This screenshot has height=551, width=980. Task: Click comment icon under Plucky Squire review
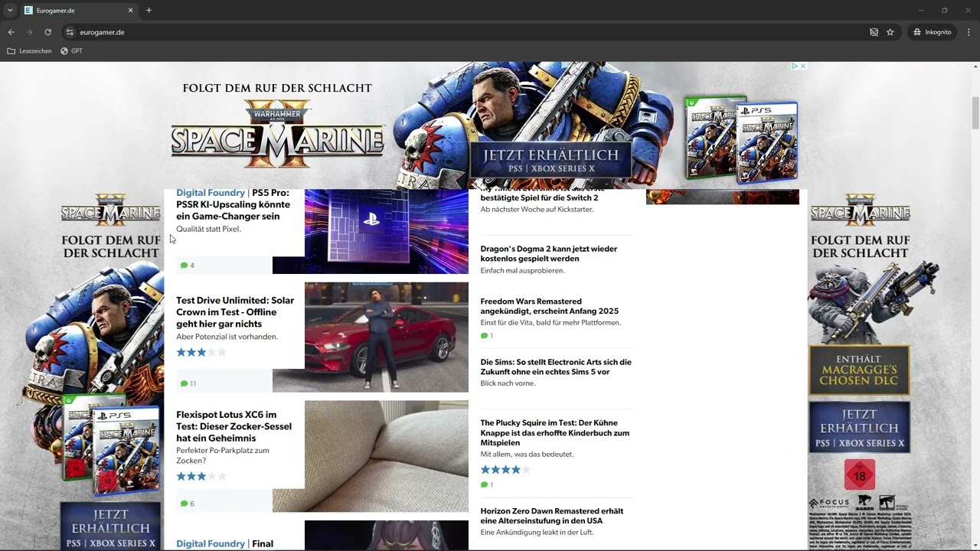click(484, 484)
